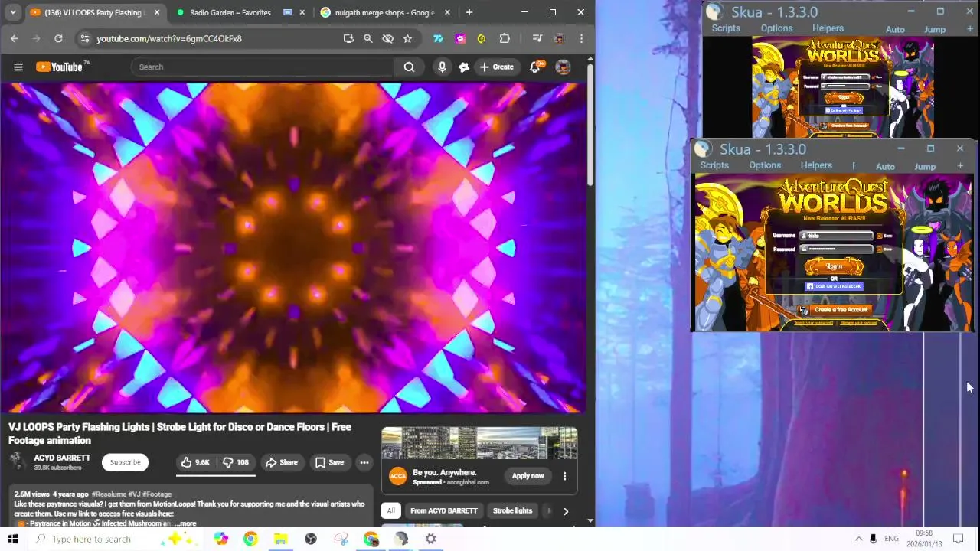
Task: Open Scripts menu in back Skua window
Action: (726, 28)
